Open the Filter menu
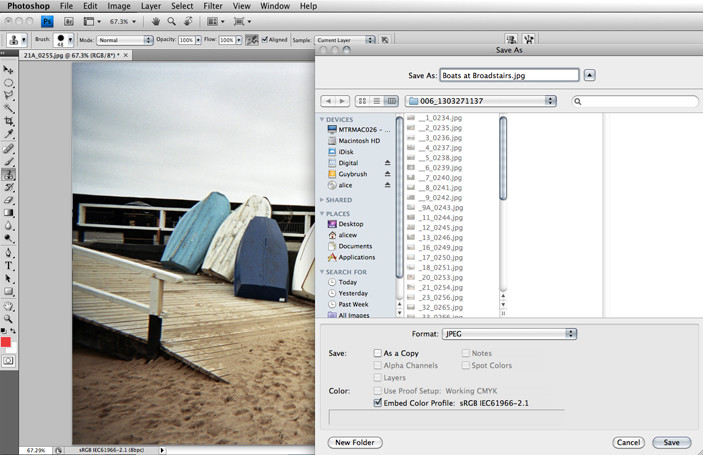 coord(212,6)
